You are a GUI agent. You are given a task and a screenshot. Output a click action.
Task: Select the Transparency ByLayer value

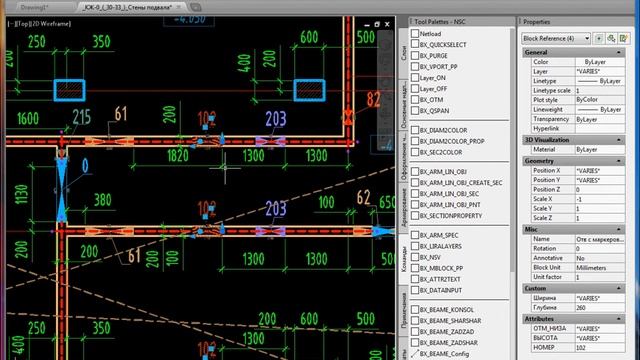[x=600, y=119]
